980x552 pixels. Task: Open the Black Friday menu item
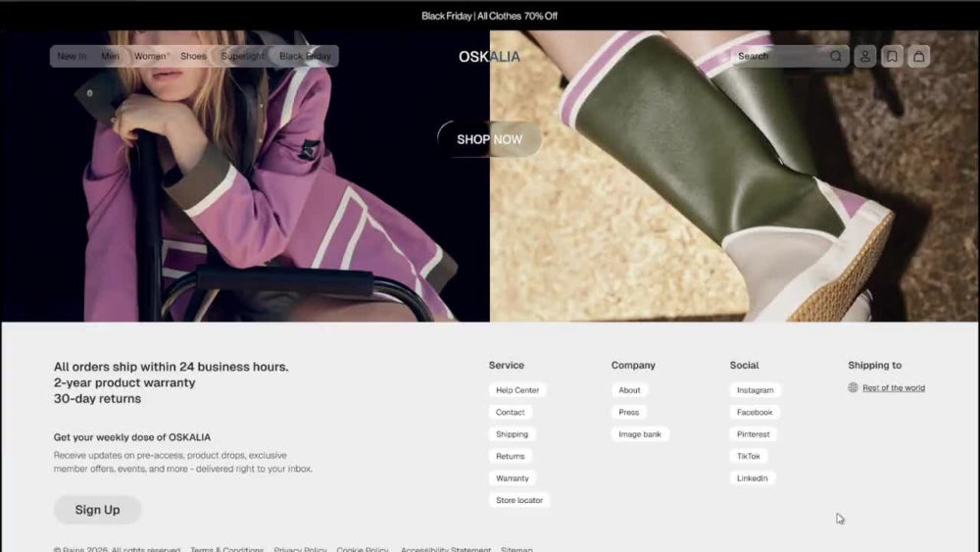tap(305, 56)
